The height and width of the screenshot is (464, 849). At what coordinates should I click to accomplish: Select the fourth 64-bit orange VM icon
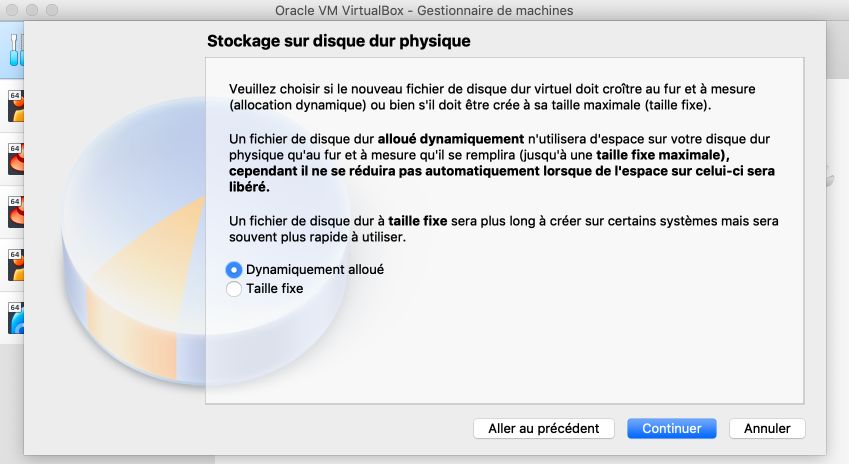click(16, 265)
